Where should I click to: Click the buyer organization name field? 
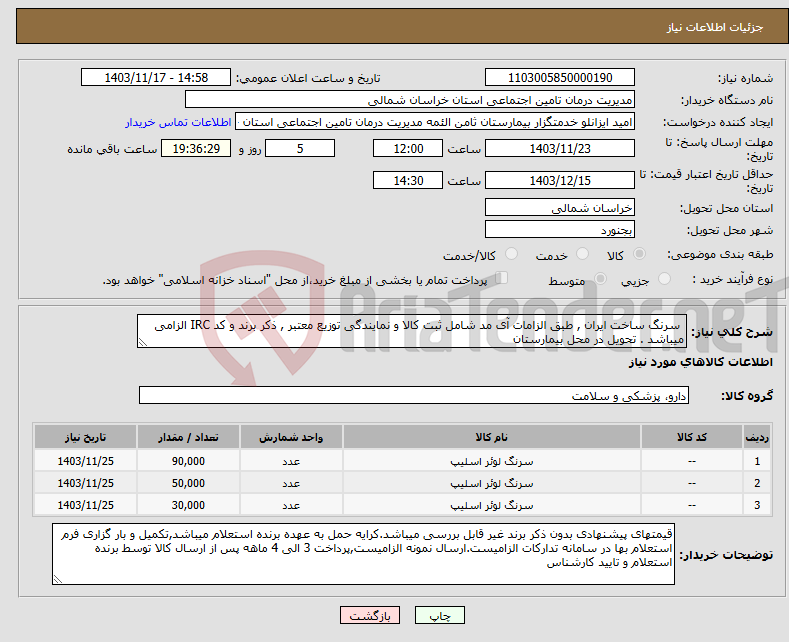[x=410, y=100]
